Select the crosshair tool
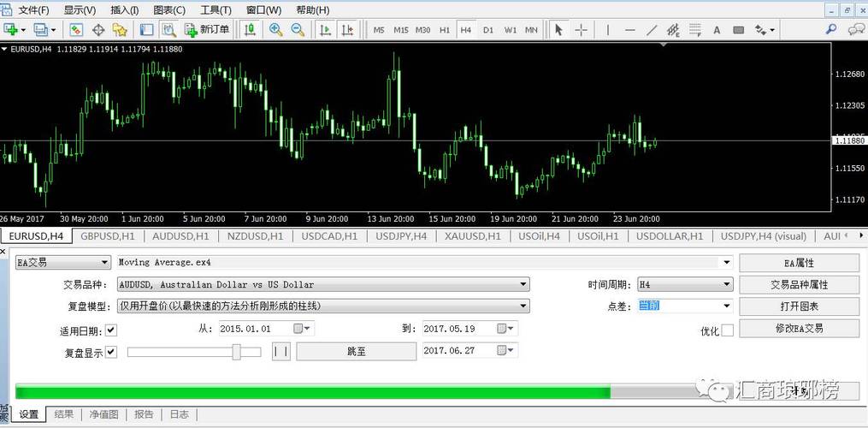The image size is (868, 428). point(582,30)
